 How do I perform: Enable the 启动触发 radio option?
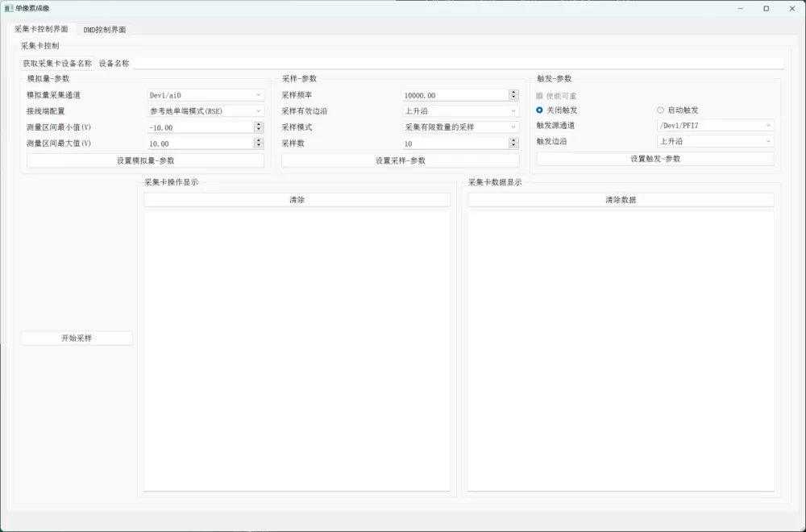pos(661,110)
